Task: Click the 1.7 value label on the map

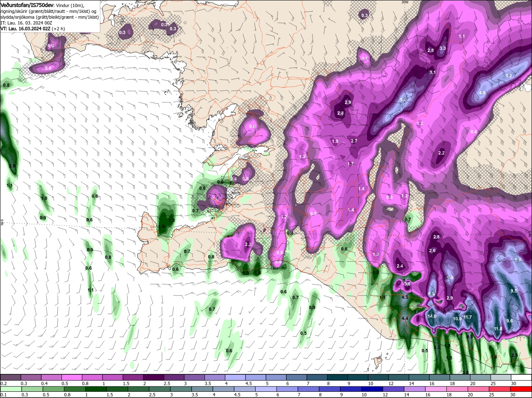Action: coord(350,164)
